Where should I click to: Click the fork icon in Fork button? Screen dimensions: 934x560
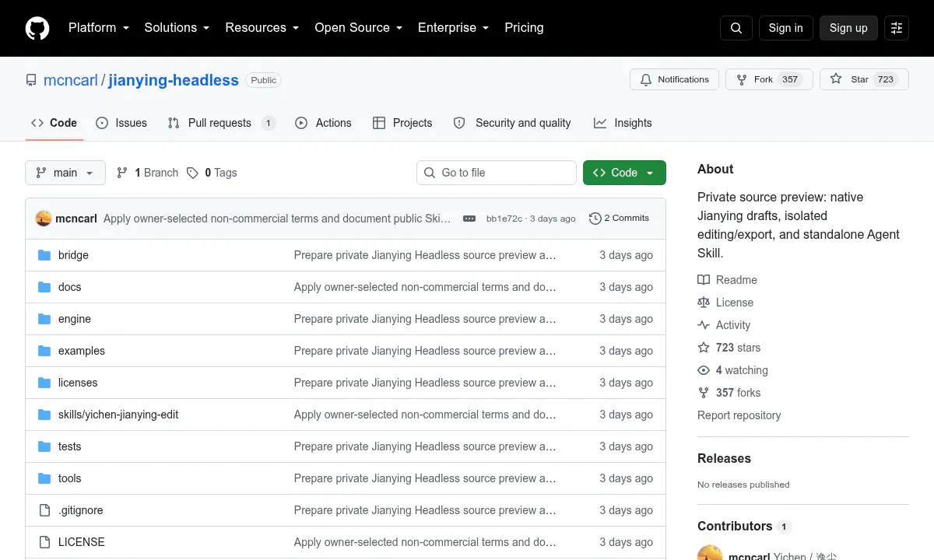tap(742, 79)
